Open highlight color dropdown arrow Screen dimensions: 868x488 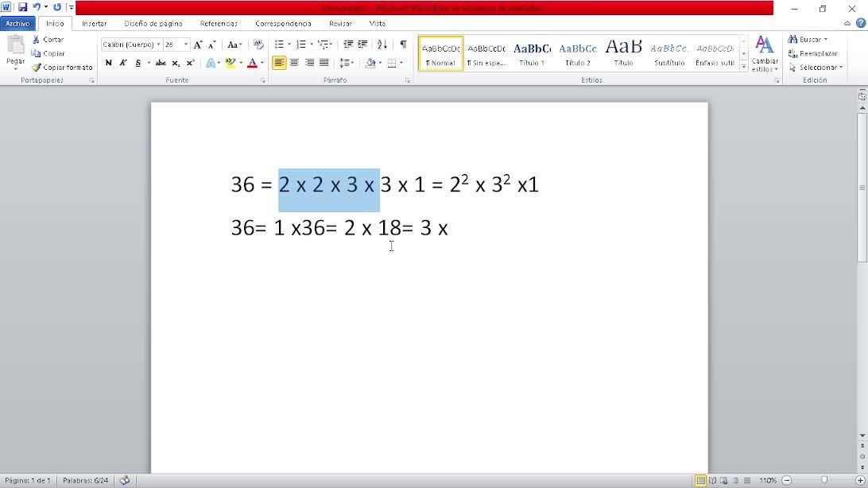241,63
